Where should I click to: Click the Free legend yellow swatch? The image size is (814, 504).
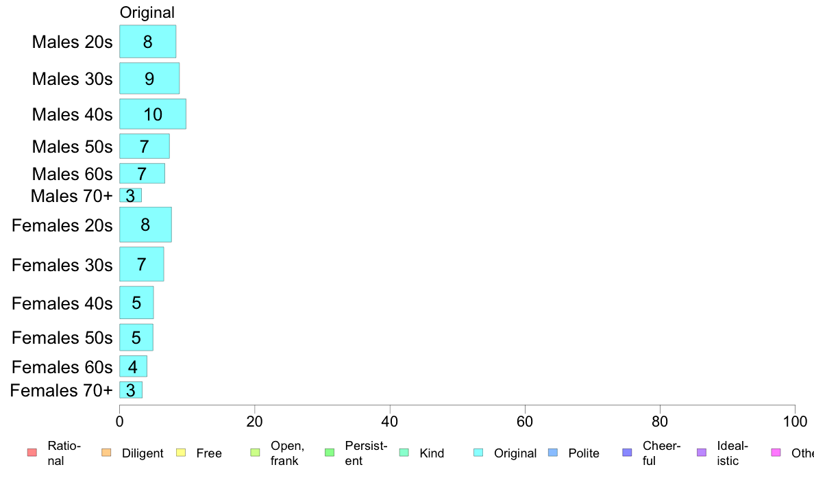point(180,453)
